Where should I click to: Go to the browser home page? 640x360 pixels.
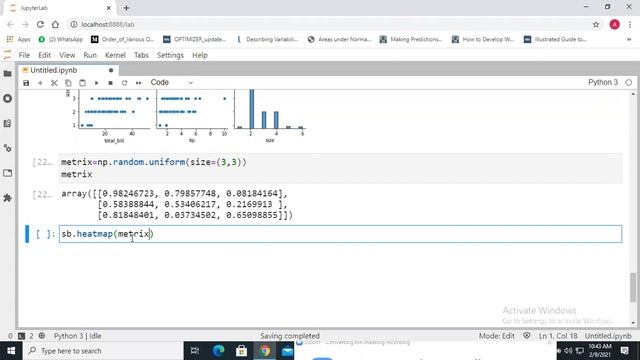coord(55,24)
